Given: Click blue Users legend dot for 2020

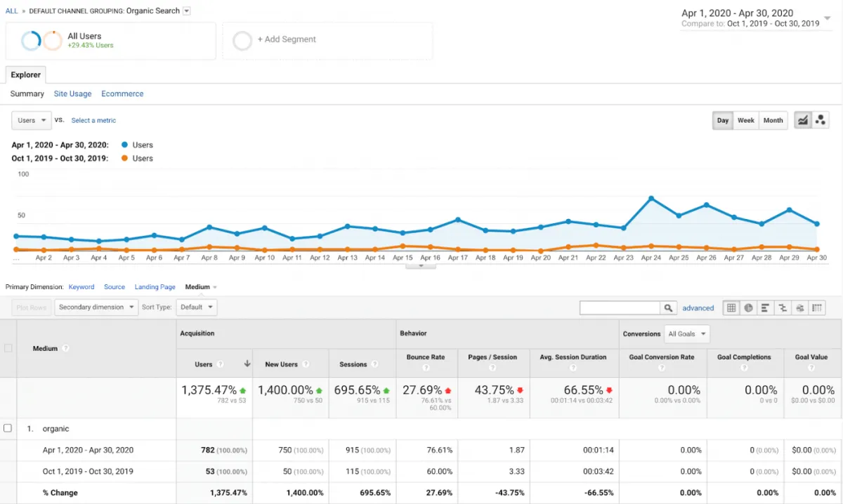Looking at the screenshot, I should pyautogui.click(x=124, y=145).
